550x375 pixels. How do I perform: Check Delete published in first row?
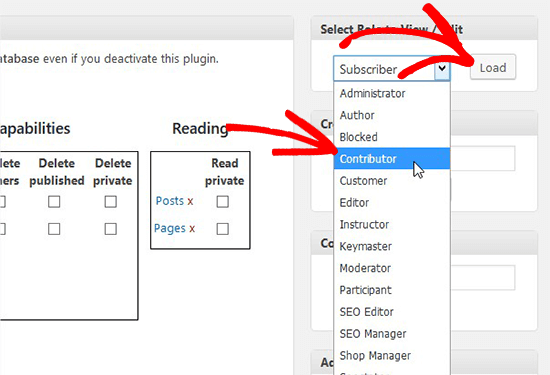(54, 202)
